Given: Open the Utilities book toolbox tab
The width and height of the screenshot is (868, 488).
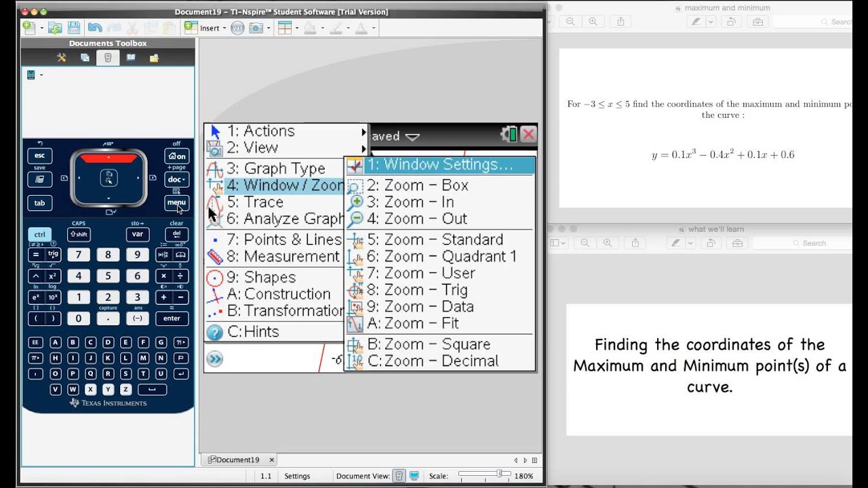Looking at the screenshot, I should [131, 58].
